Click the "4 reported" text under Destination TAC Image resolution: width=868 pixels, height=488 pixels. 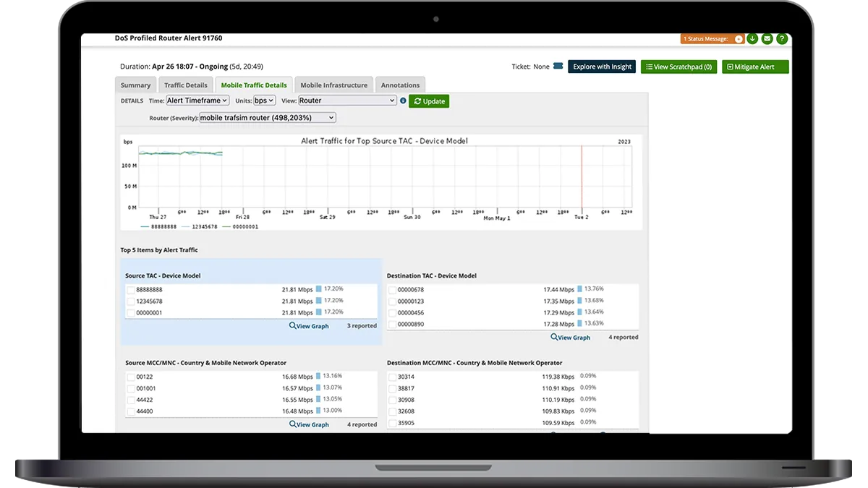tap(624, 338)
